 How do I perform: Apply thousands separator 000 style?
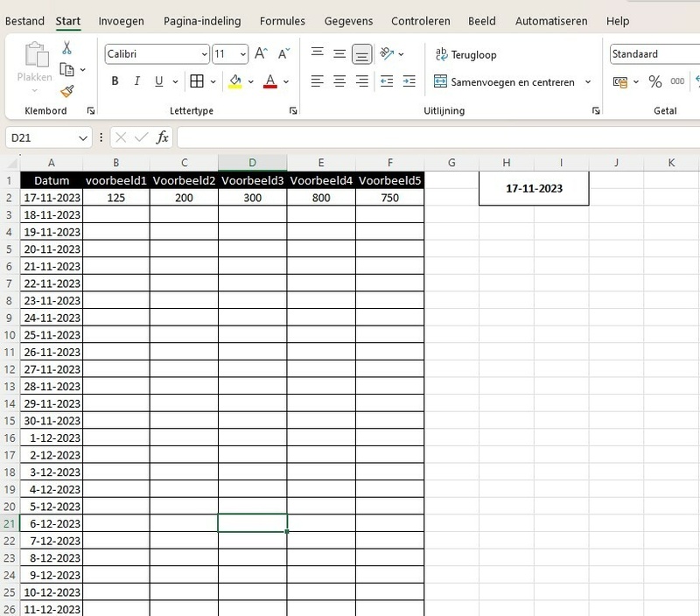click(x=677, y=81)
